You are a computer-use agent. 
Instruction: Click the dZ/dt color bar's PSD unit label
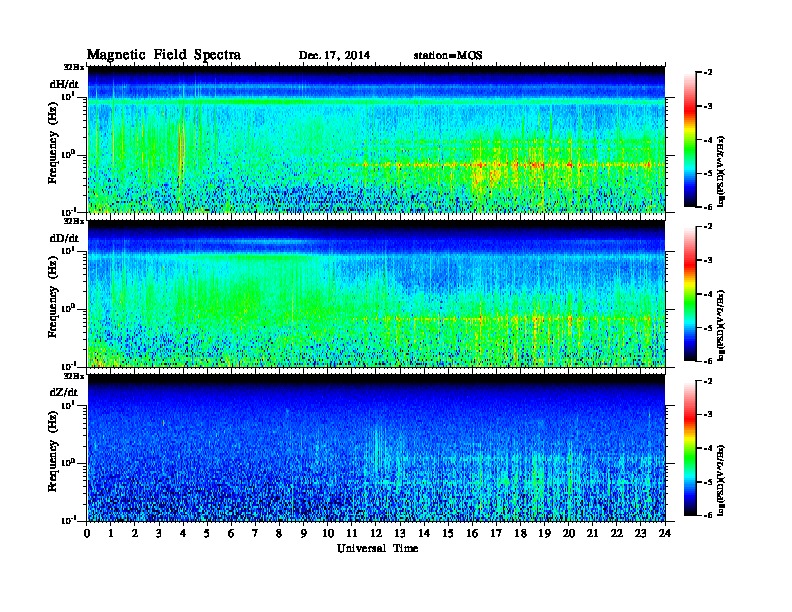coord(722,480)
